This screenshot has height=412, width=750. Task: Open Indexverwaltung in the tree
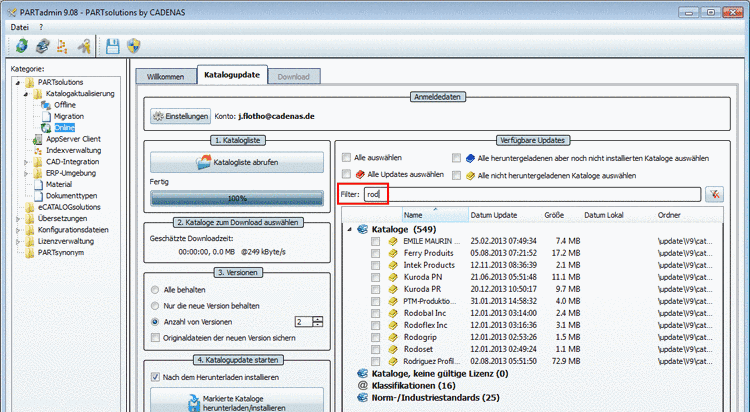coord(73,150)
